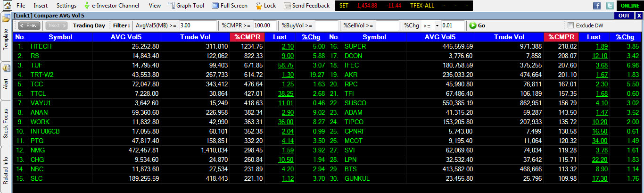The image size is (644, 193).
Task: Open the Facebook icon link
Action: pyautogui.click(x=597, y=6)
